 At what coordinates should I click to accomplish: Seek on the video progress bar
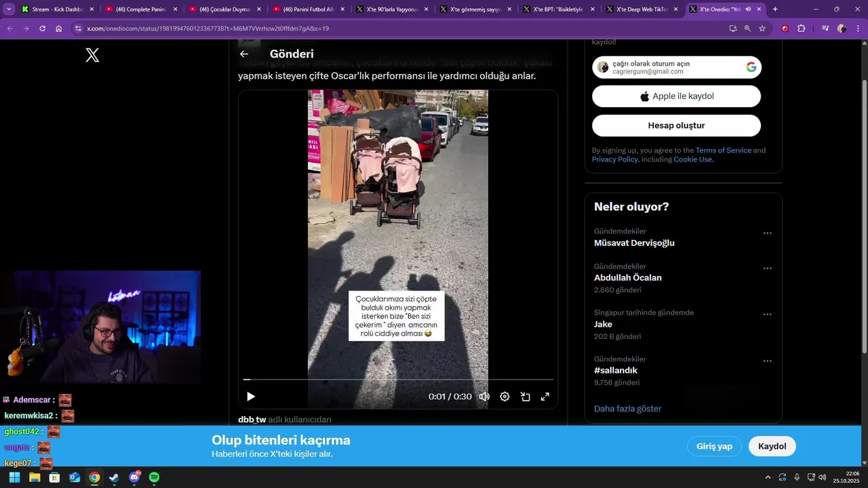(x=398, y=380)
